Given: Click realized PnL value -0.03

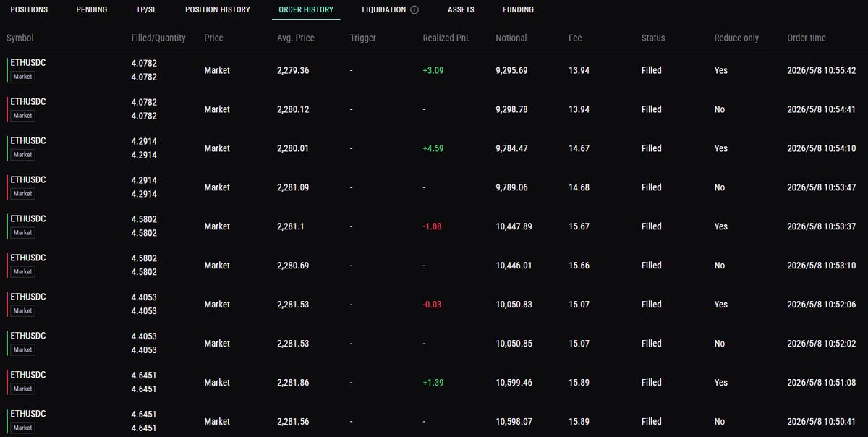Looking at the screenshot, I should click(x=432, y=305).
